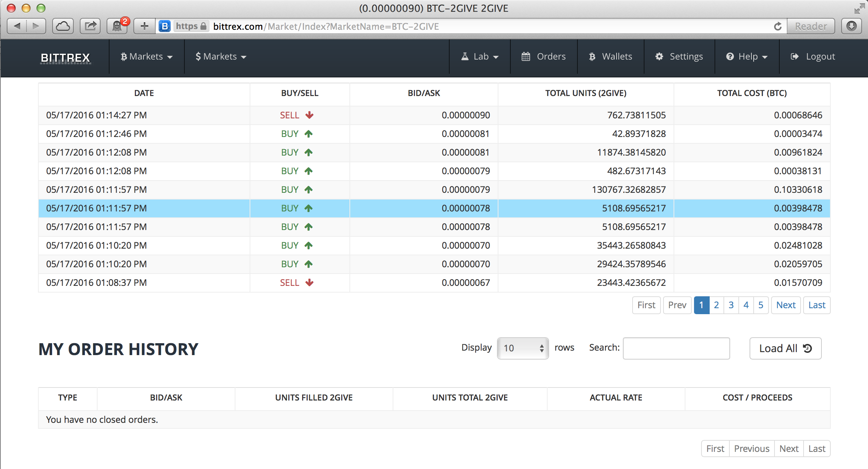Go to page 5 of market history
Viewport: 868px width, 469px height.
pyautogui.click(x=761, y=305)
